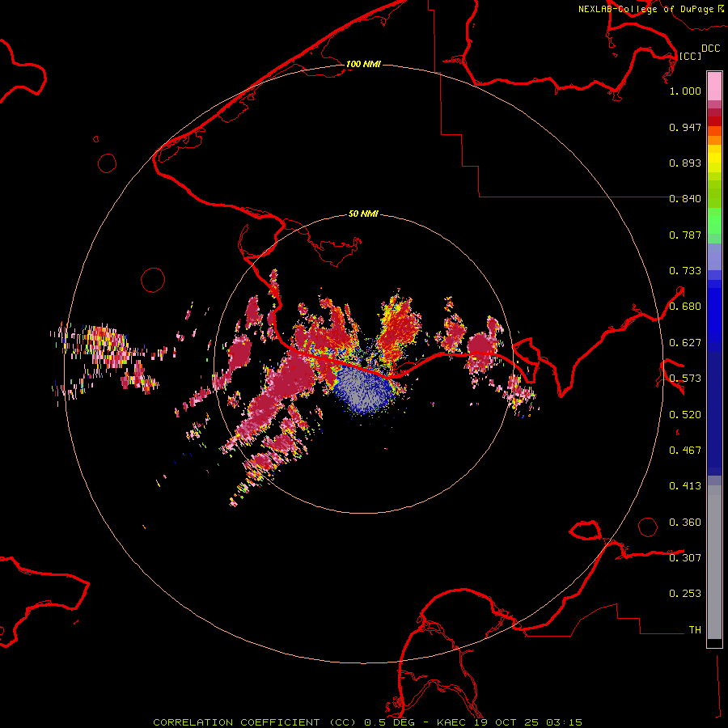728x728 pixels.
Task: Click the 0.627 scale label
Action: pos(685,342)
